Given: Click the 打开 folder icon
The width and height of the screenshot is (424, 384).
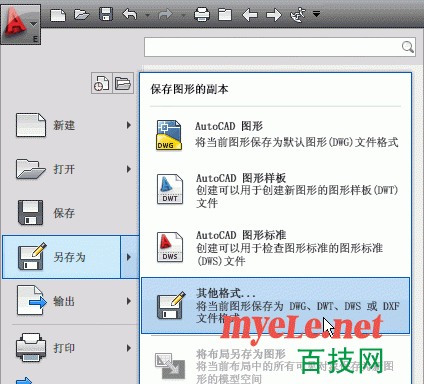Looking at the screenshot, I should [30, 169].
